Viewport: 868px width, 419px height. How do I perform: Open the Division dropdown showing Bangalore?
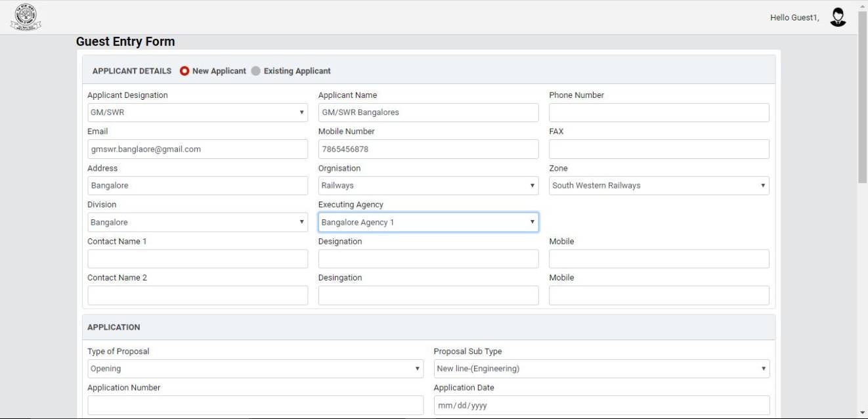click(x=197, y=223)
